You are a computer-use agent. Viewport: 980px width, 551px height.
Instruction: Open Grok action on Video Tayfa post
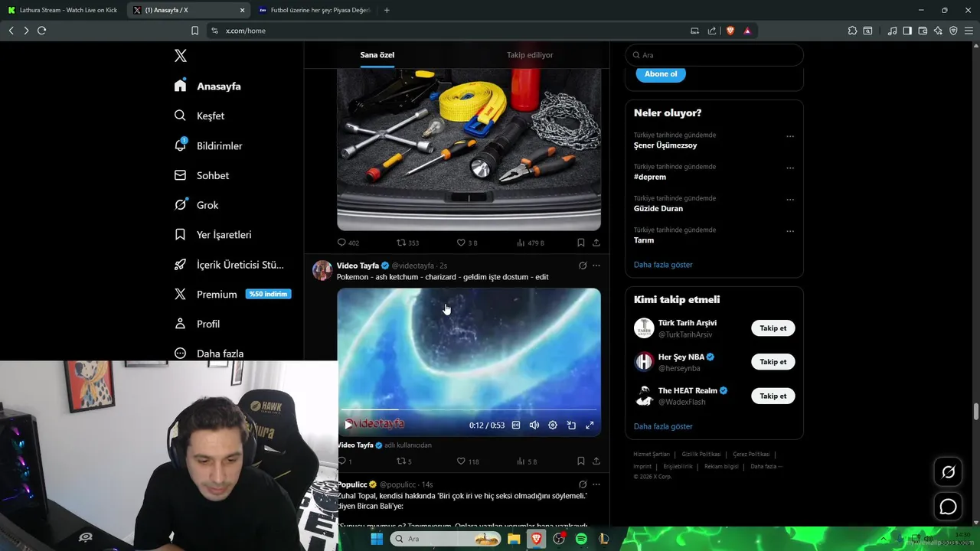[583, 266]
